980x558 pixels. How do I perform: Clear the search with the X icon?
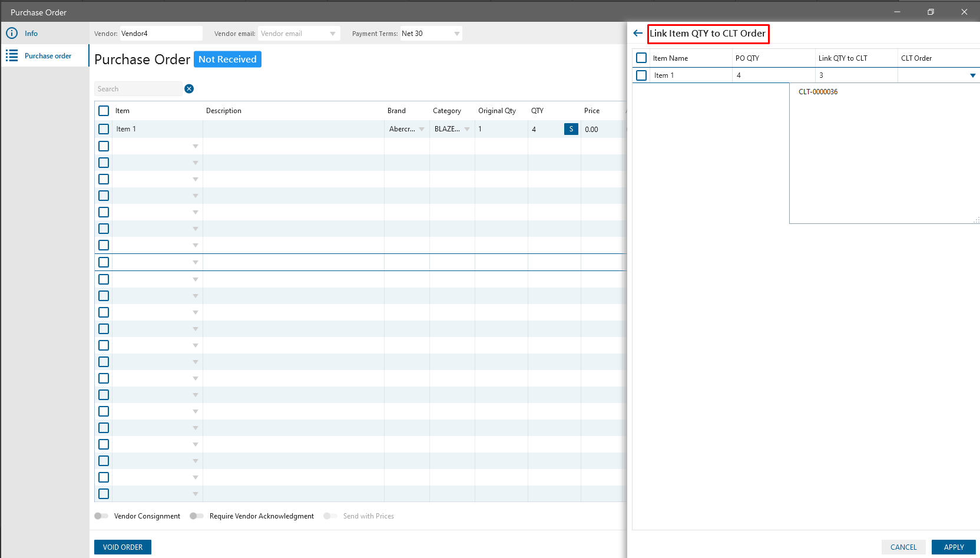click(x=189, y=89)
